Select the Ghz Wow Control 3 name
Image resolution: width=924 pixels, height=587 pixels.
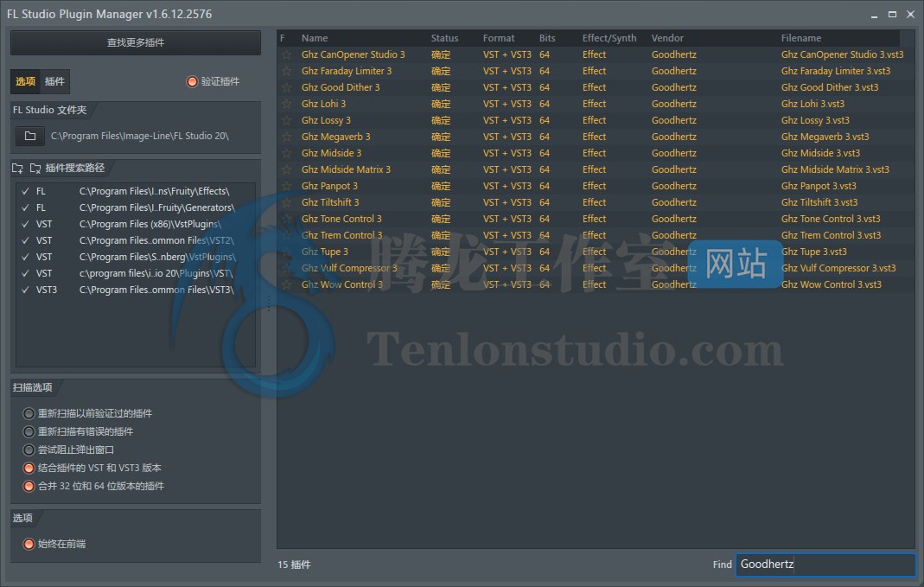tap(341, 285)
